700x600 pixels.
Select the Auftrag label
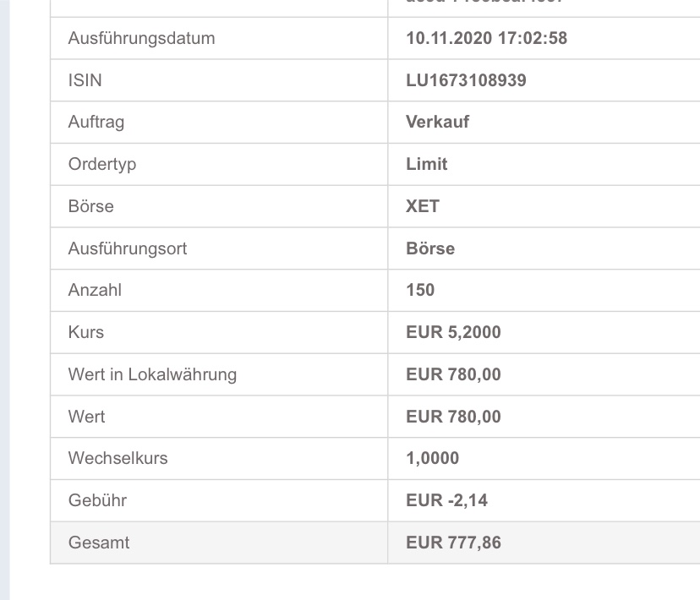pyautogui.click(x=96, y=122)
